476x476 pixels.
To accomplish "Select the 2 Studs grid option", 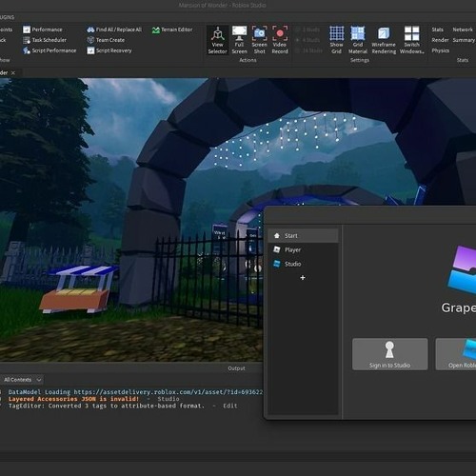I will pos(307,30).
